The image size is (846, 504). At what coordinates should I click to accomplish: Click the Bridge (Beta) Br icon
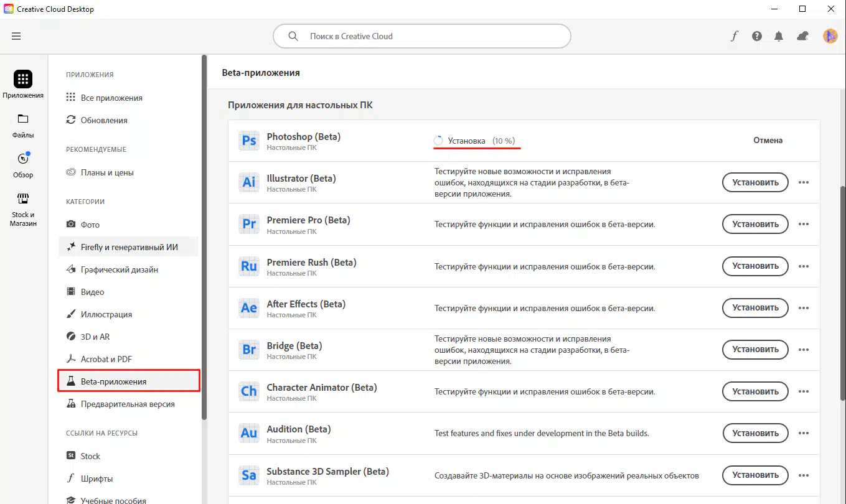pos(249,349)
